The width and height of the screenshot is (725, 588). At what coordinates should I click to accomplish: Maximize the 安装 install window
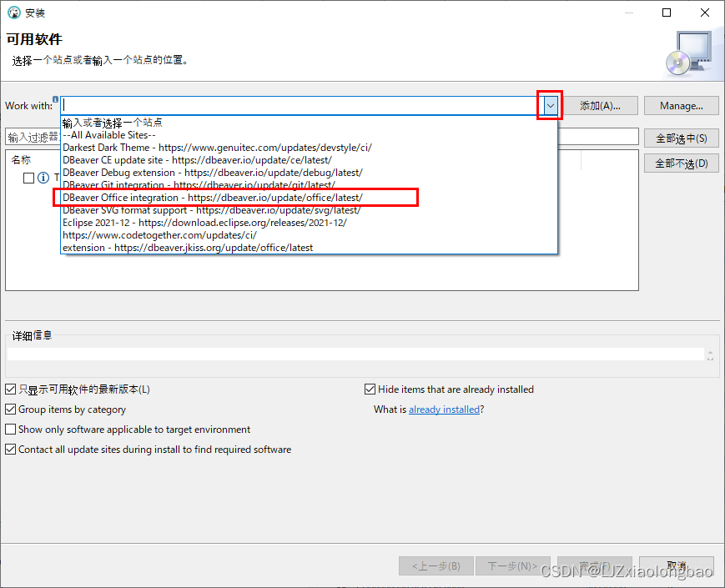coord(667,13)
